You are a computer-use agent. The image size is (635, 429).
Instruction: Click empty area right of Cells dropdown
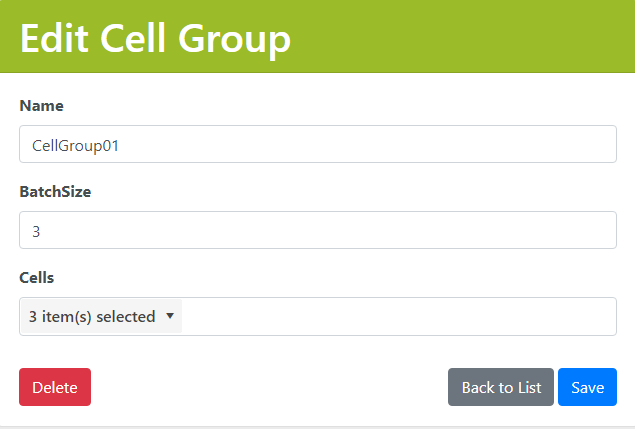pyautogui.click(x=400, y=317)
